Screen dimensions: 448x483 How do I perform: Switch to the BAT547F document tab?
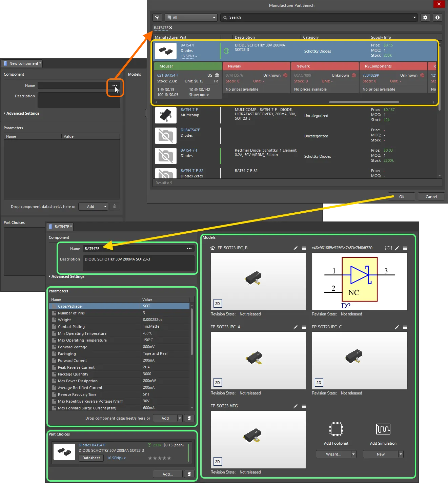[60, 227]
